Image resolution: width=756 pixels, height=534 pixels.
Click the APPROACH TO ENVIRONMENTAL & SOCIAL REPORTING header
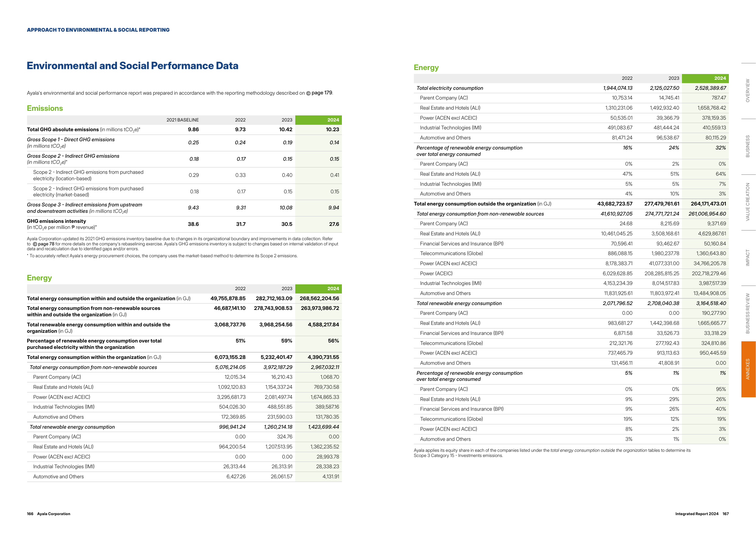coord(98,30)
